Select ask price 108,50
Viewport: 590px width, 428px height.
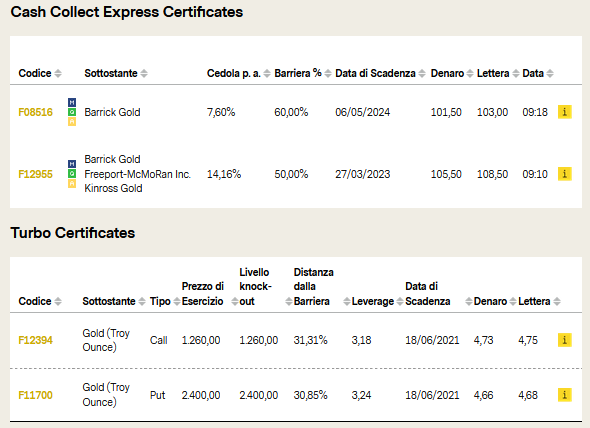pos(493,174)
